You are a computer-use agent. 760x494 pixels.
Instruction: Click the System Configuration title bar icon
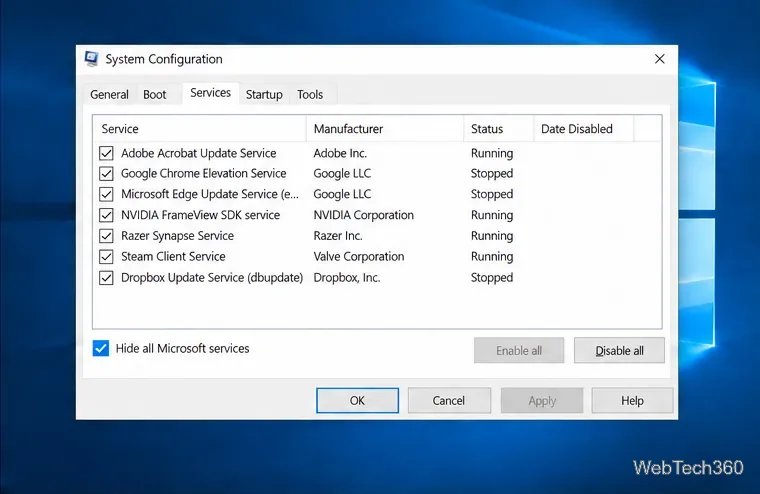[x=91, y=59]
